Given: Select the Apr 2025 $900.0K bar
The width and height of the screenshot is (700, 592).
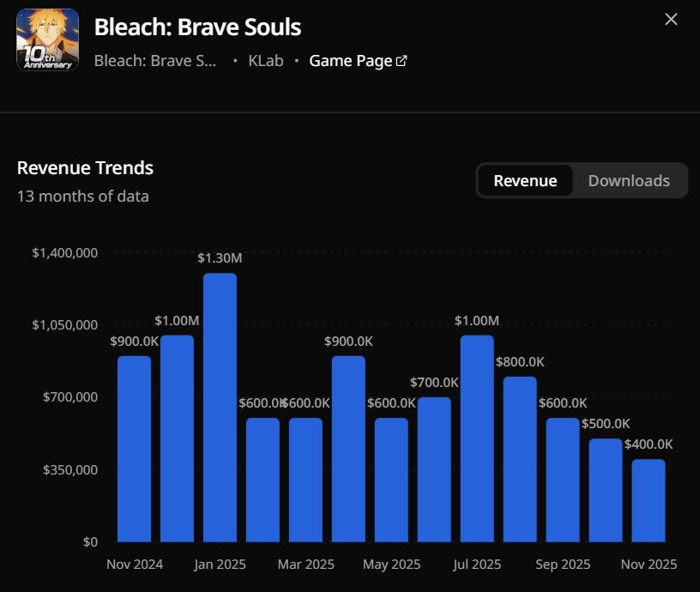Looking at the screenshot, I should (x=348, y=449).
